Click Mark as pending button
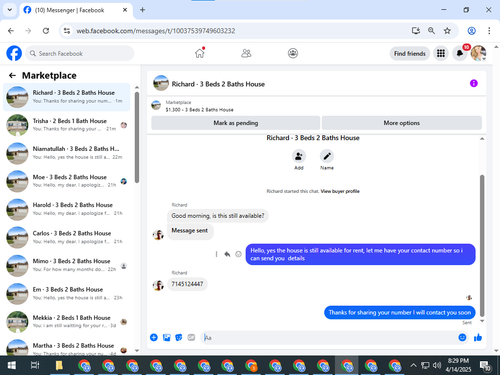The image size is (500, 375). [x=236, y=123]
